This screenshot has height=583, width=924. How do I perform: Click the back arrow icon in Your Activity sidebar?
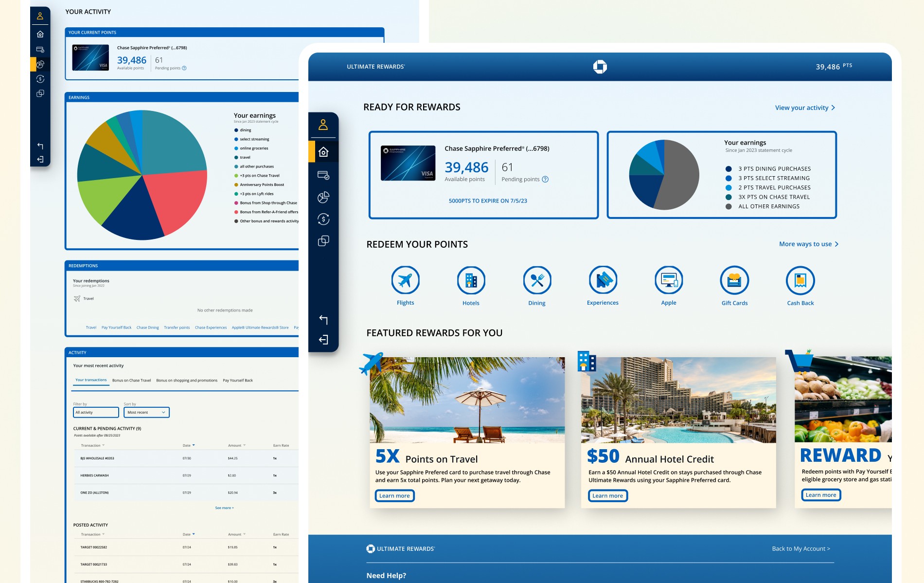pyautogui.click(x=40, y=146)
